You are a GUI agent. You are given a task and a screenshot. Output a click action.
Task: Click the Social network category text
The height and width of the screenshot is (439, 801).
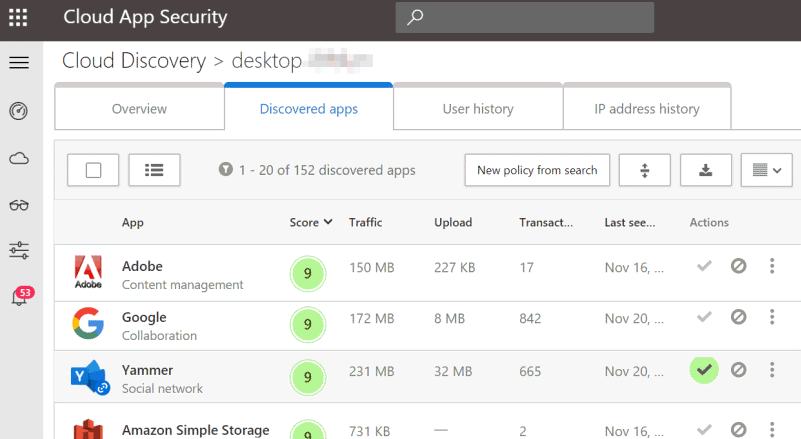coord(162,388)
